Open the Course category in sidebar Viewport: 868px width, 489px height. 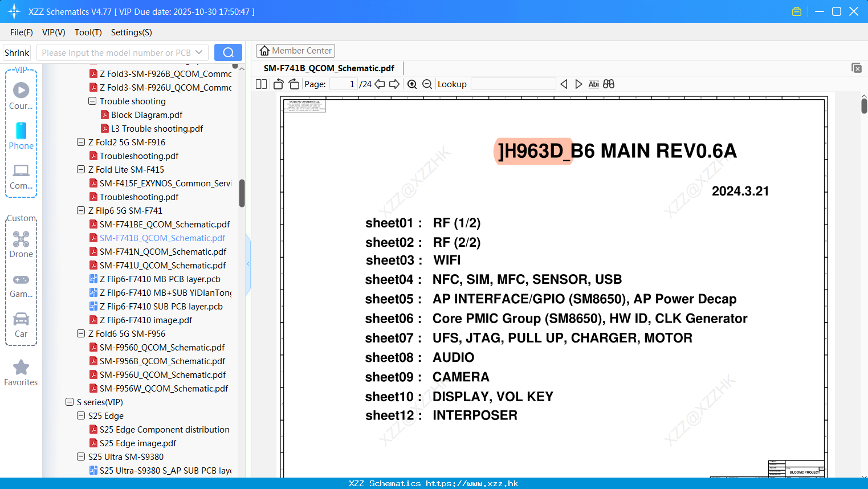tap(21, 96)
